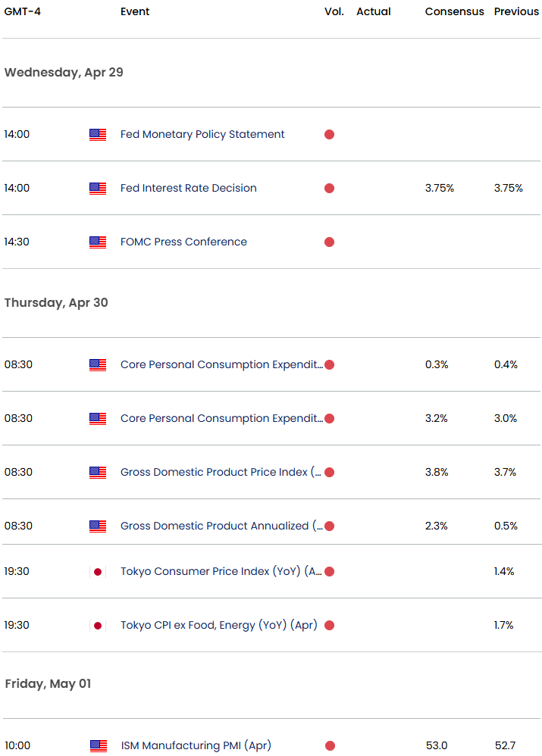Click the Japan flag beside Tokyo CPI ex Food, Energy
Screen dimensions: 542x756
98,626
